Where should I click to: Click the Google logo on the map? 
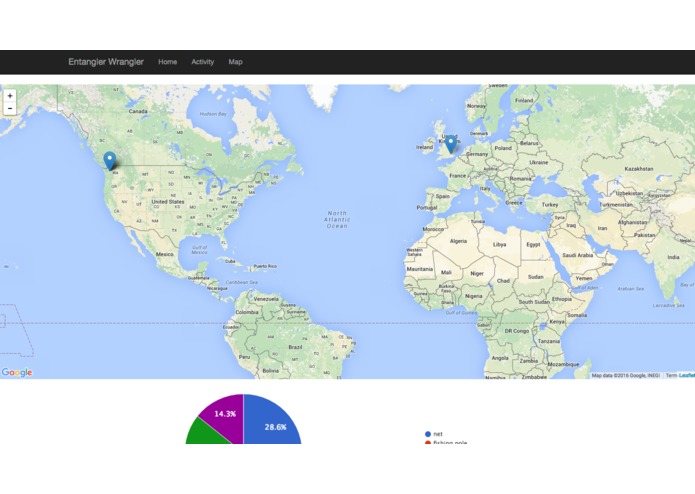click(x=17, y=372)
